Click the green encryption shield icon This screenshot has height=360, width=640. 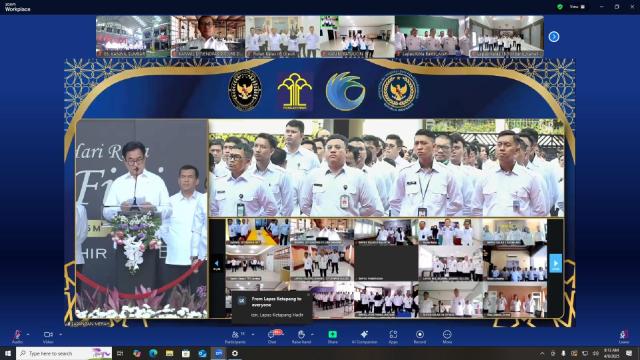[560, 7]
